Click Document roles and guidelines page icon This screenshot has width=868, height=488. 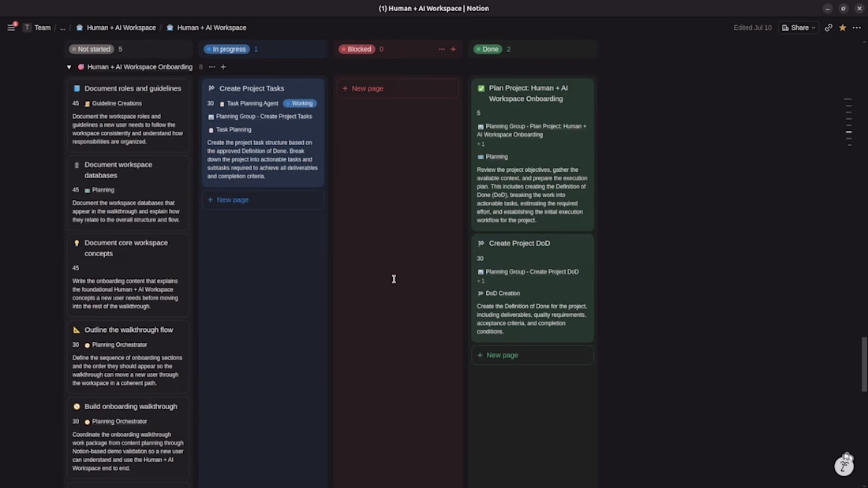77,88
